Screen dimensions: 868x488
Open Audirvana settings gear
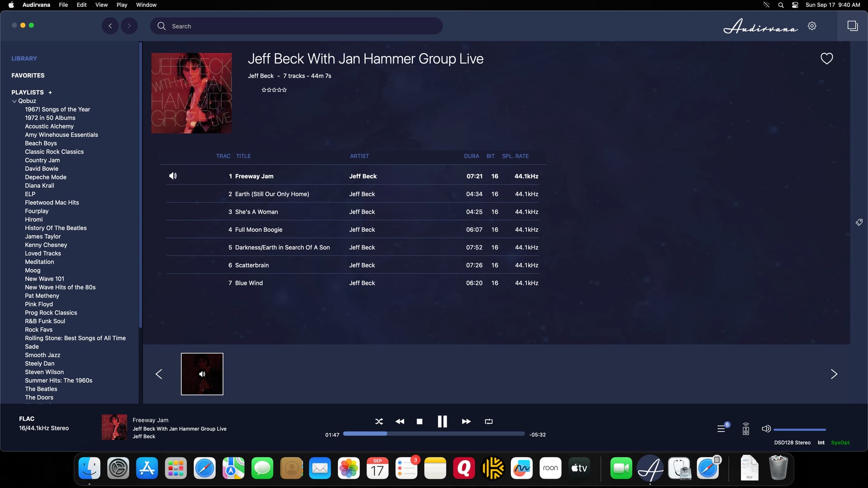click(x=812, y=26)
